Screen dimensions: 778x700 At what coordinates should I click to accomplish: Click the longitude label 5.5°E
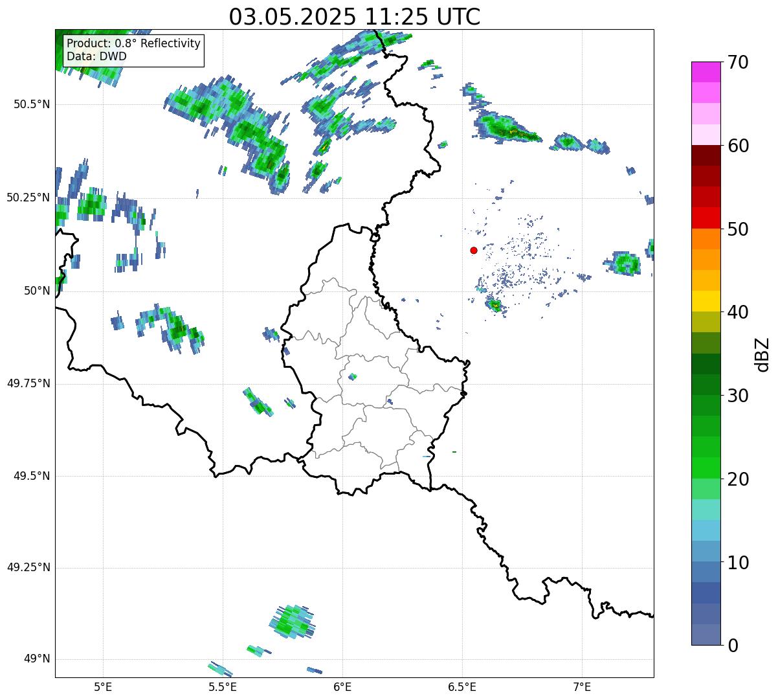pyautogui.click(x=223, y=686)
